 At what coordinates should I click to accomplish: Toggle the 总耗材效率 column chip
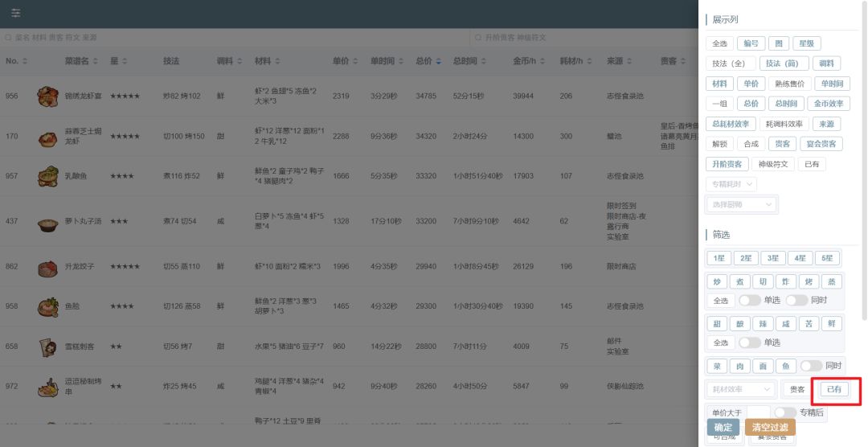tap(730, 124)
